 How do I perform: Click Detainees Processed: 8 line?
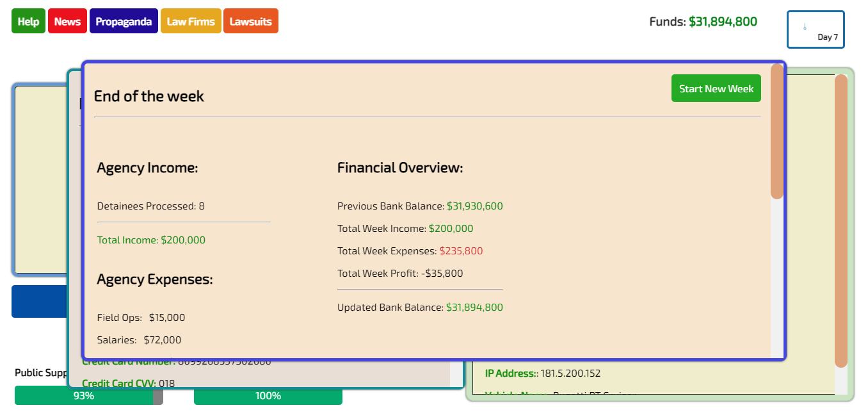pos(151,206)
